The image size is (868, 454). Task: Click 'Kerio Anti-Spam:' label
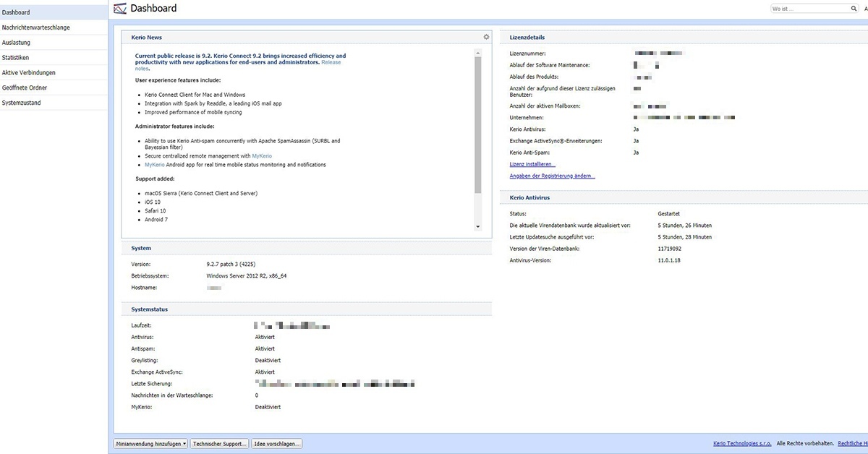coord(529,153)
